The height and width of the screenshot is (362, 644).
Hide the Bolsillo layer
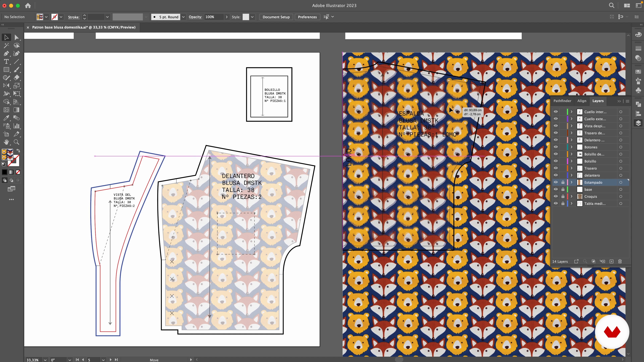click(x=555, y=161)
